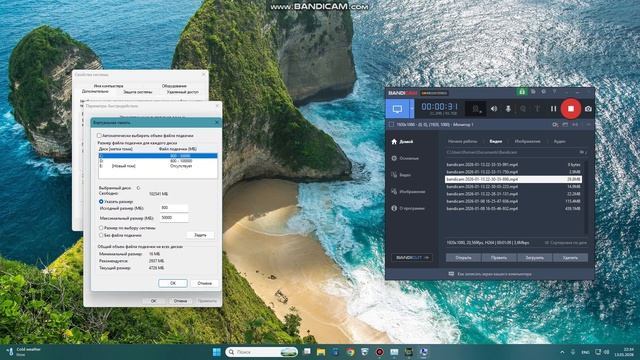Take a screenshot with the camera icon
This screenshot has height=360, width=640.
click(588, 109)
